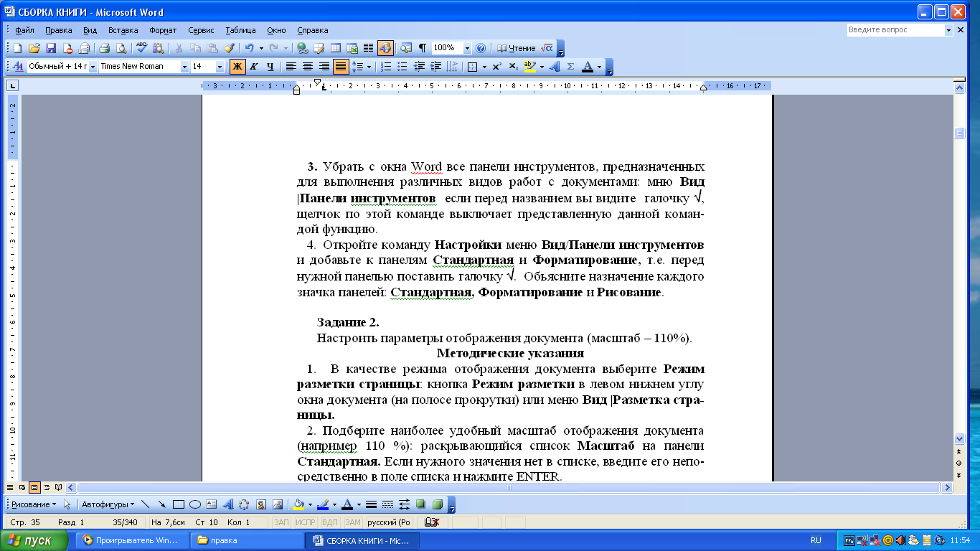
Task: Insert a hyperlink using the toolbar icon
Action: coord(302,48)
